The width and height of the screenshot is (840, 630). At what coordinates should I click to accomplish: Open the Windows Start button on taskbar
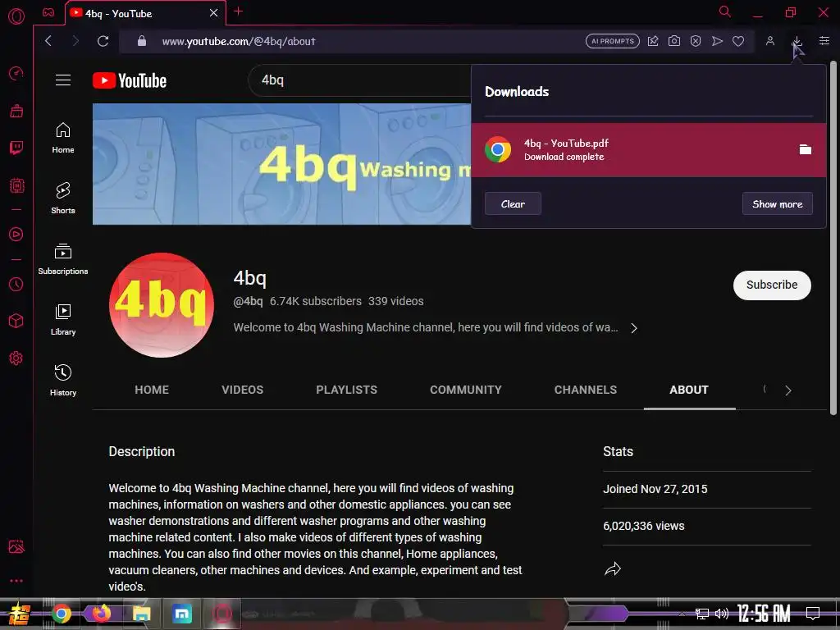(x=19, y=614)
